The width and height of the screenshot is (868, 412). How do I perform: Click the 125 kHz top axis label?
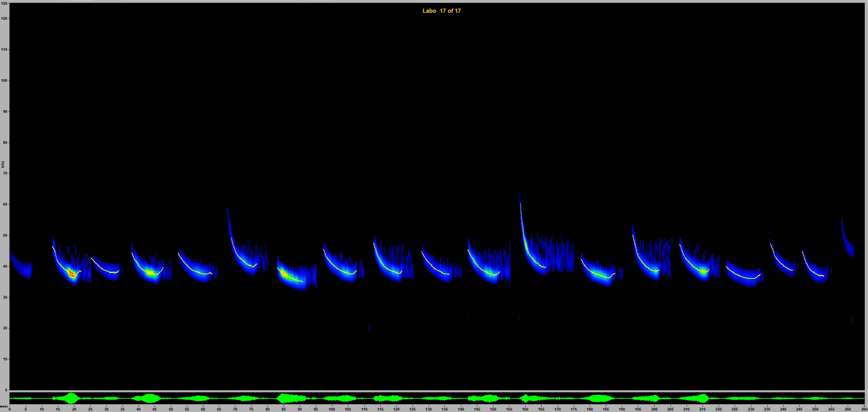[4, 3]
